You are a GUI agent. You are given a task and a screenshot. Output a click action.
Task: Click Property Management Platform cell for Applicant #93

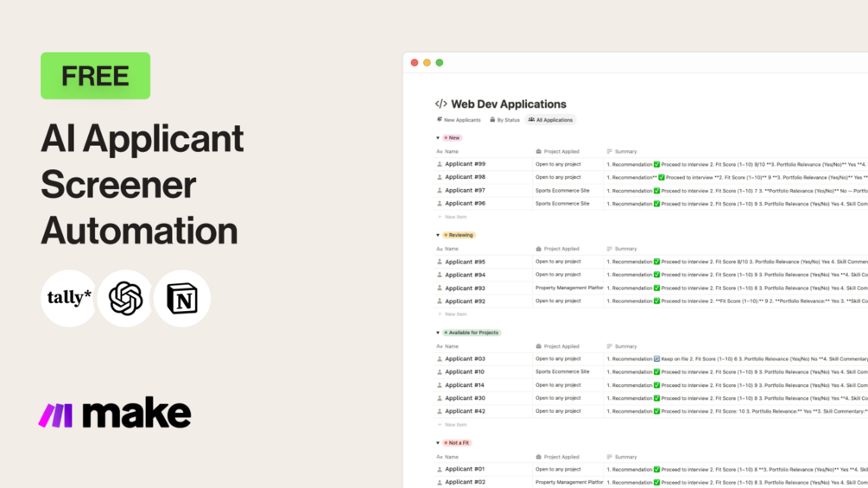pyautogui.click(x=568, y=288)
